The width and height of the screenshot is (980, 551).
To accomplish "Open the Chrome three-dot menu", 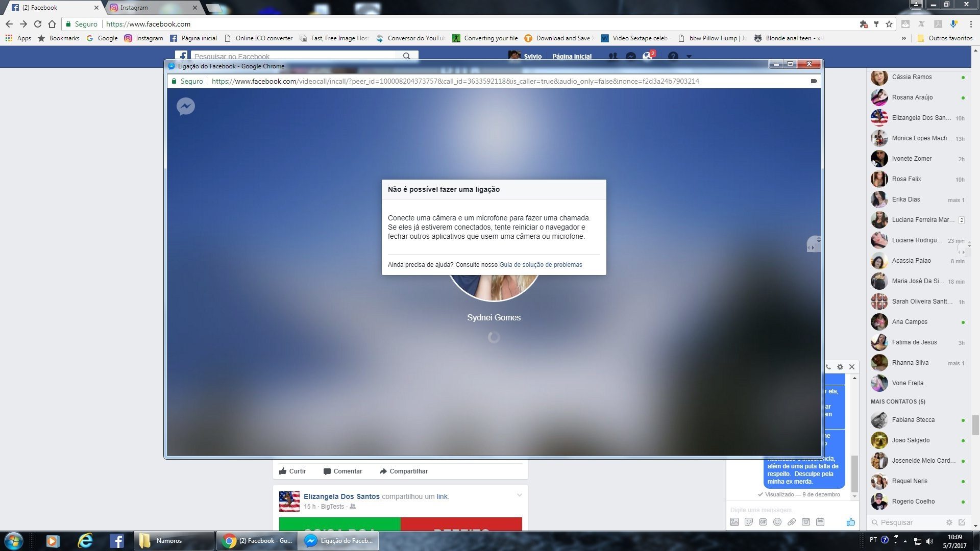I will click(970, 24).
